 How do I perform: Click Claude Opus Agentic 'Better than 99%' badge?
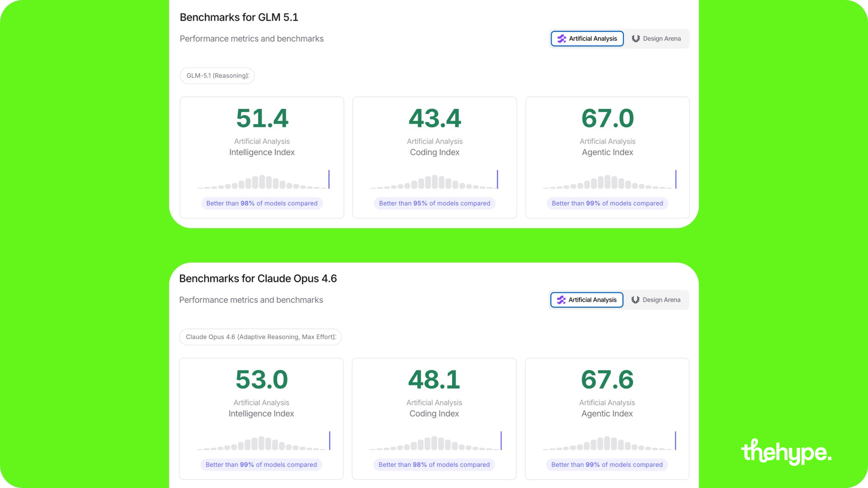607,465
